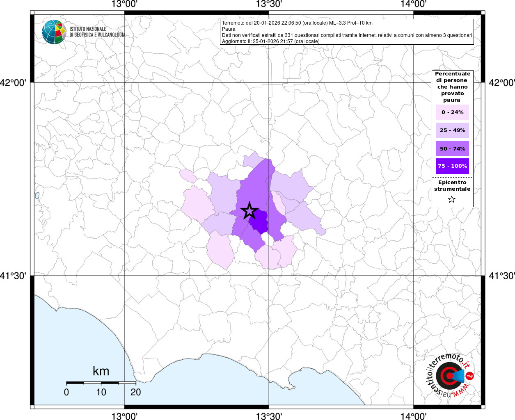Click the '20' on the scale bar
The image size is (515, 420).
click(136, 392)
